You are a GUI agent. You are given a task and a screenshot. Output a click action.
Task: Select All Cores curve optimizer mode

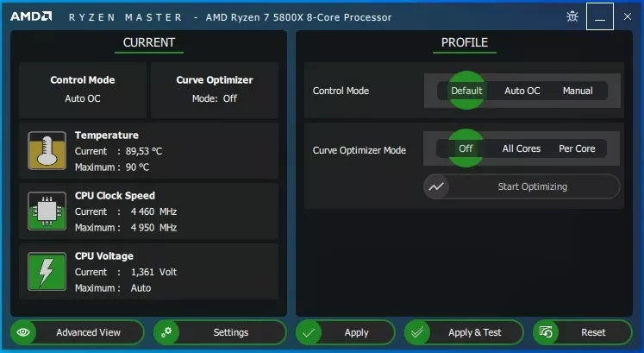(522, 148)
